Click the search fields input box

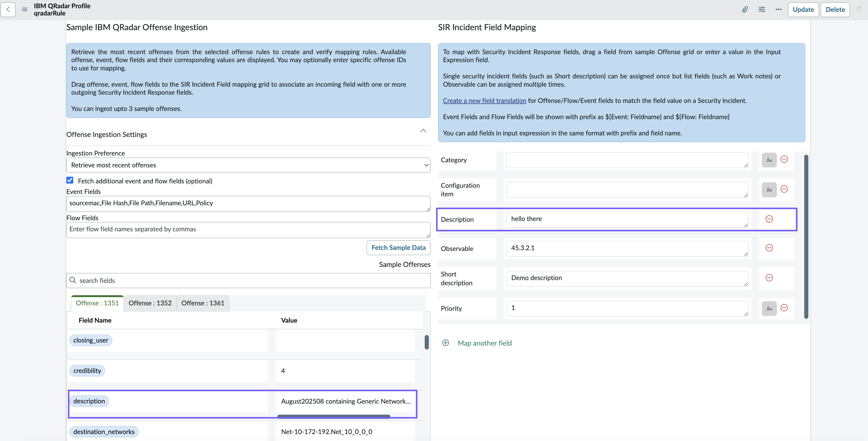pos(248,280)
